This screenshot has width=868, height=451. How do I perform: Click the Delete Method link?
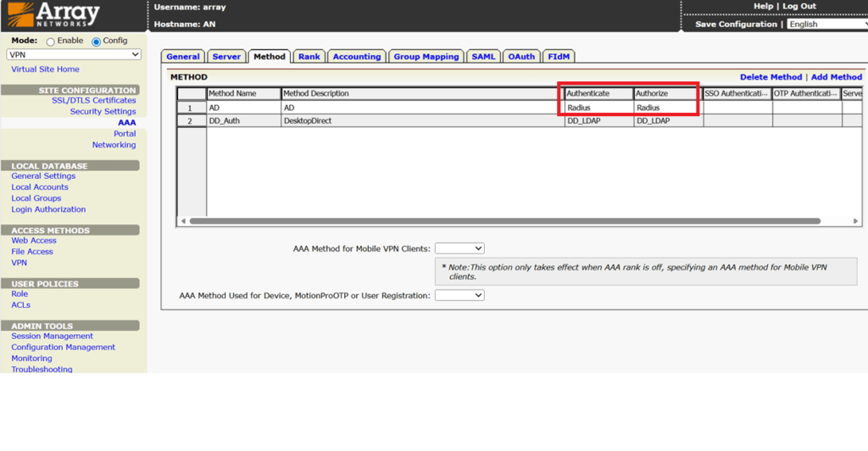click(x=771, y=77)
